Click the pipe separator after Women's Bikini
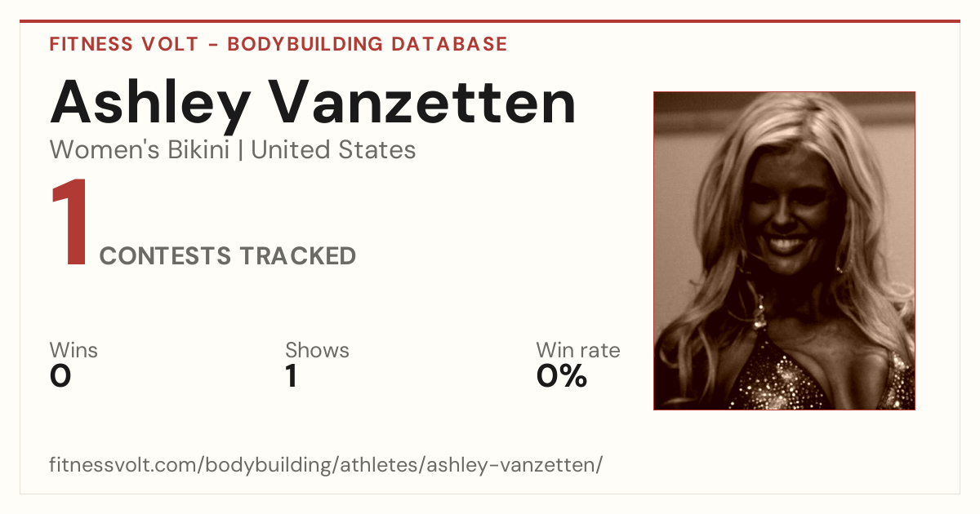The image size is (980, 514). click(x=241, y=151)
